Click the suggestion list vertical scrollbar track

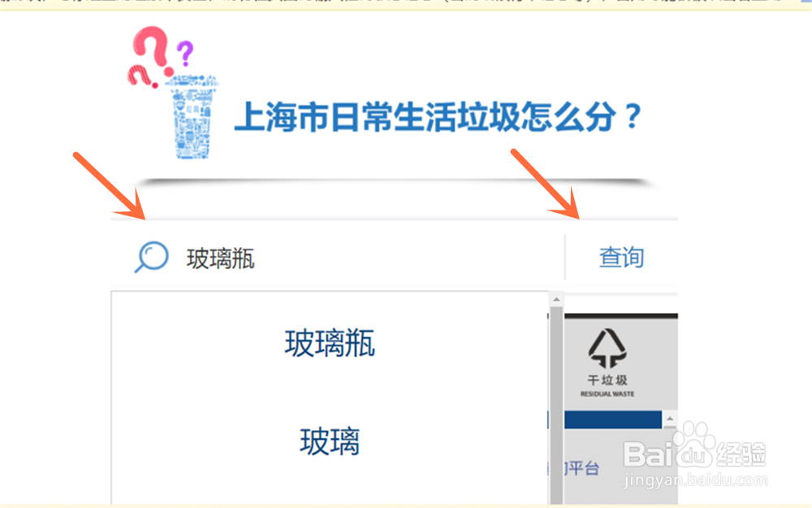click(556, 404)
